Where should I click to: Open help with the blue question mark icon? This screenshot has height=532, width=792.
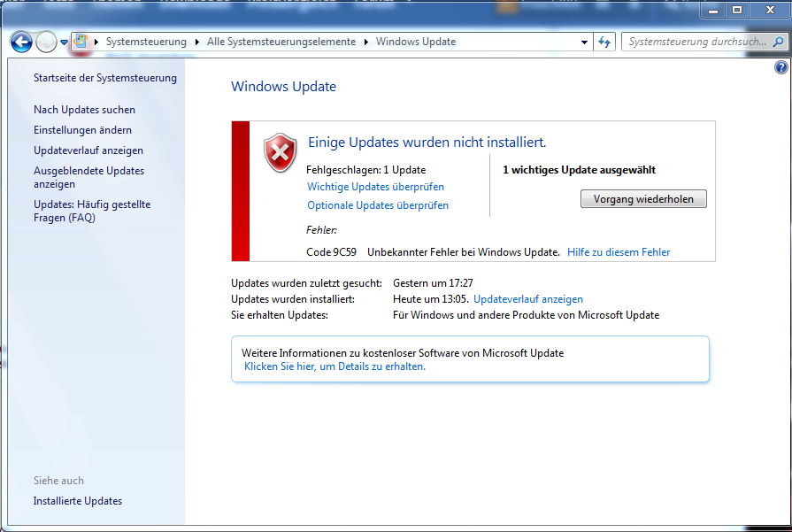tap(780, 67)
